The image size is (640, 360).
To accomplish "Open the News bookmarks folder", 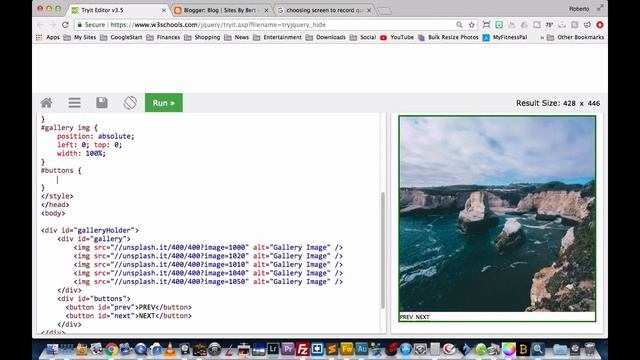I will click(x=236, y=37).
